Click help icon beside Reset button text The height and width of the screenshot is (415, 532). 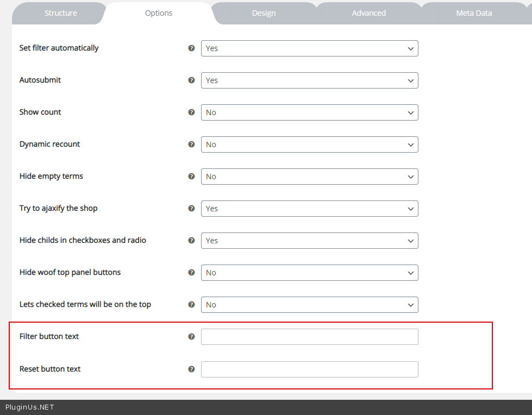pos(191,369)
